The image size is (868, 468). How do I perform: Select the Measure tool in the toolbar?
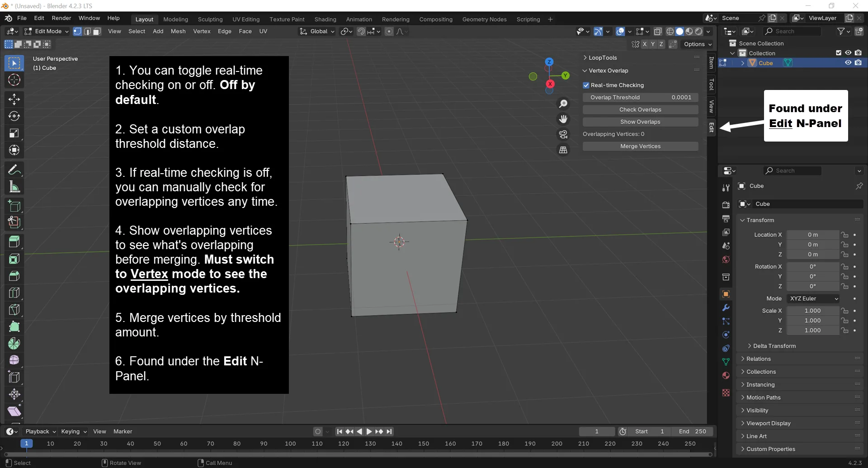click(14, 187)
